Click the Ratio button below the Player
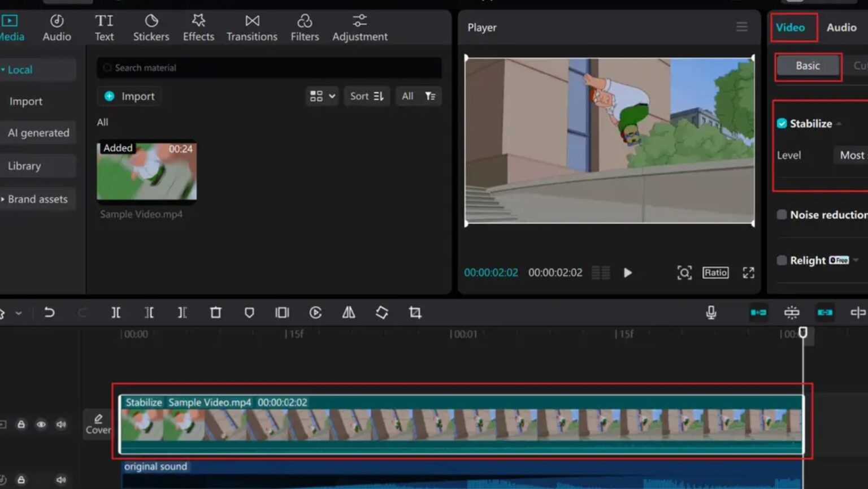The width and height of the screenshot is (868, 489). tap(715, 272)
